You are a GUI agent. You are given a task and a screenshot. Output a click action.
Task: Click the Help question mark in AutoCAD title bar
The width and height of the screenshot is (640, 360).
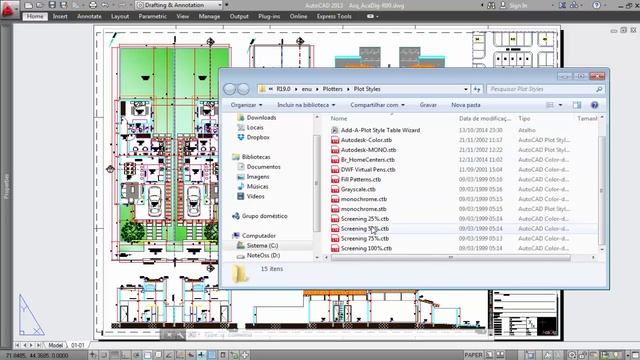[x=596, y=5]
